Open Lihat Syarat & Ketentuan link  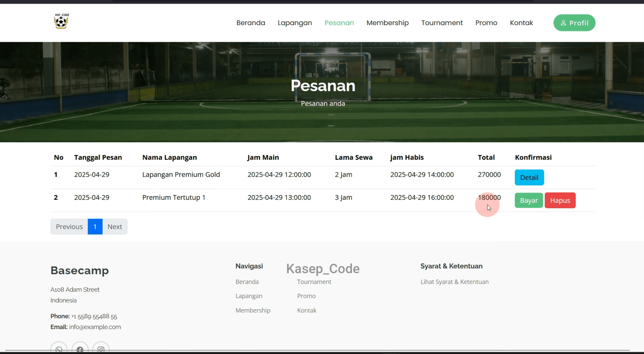click(454, 282)
